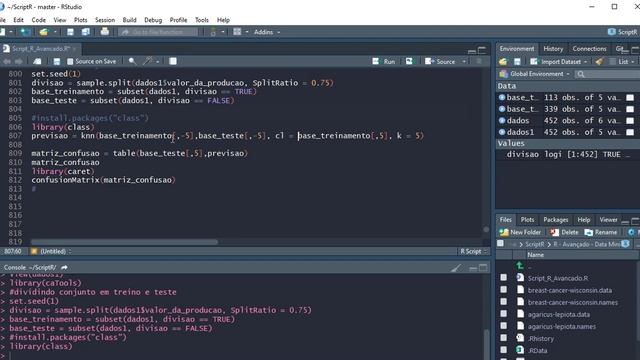Click the editor horizontal scrollbar

(124, 242)
